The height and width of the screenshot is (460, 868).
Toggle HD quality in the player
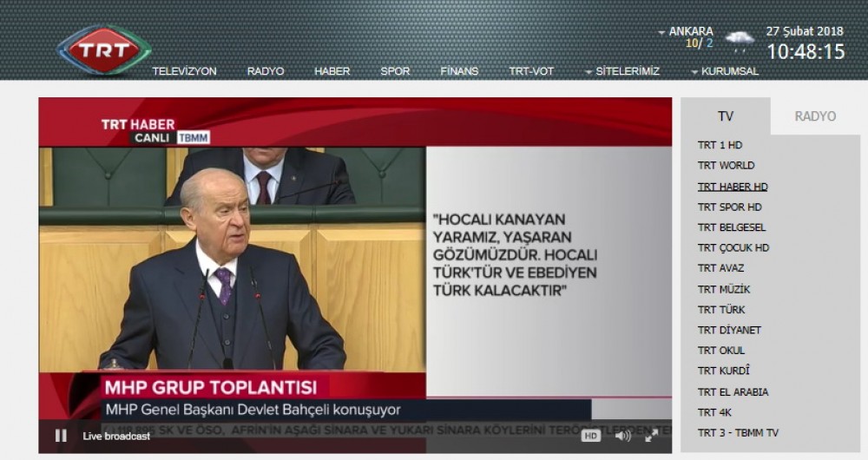coord(591,436)
